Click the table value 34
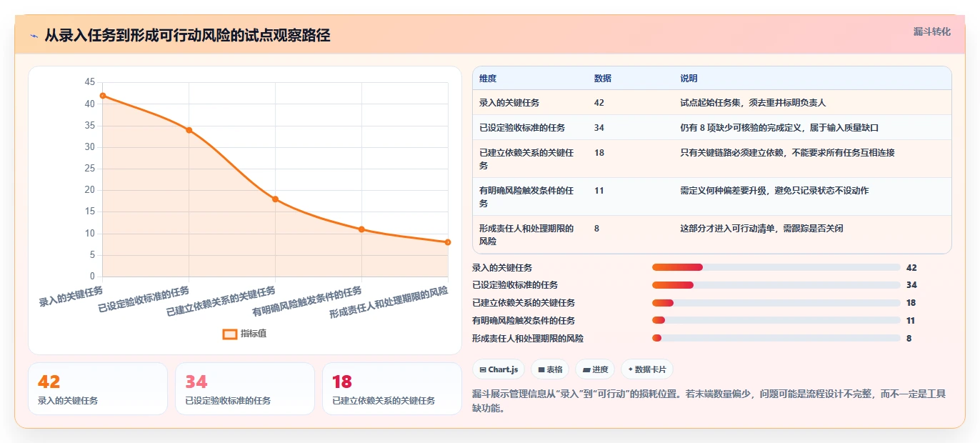 (x=599, y=128)
